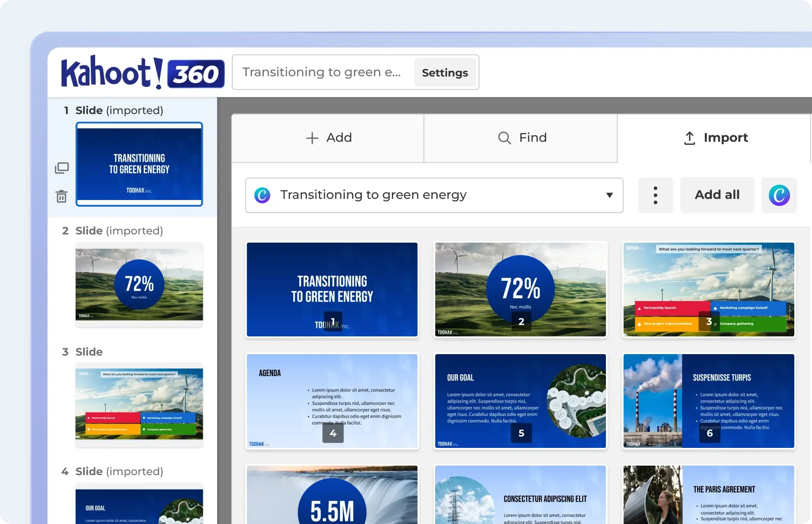Choose The Paris Agreement import slide
Viewport: 812px width, 524px height.
click(x=709, y=494)
